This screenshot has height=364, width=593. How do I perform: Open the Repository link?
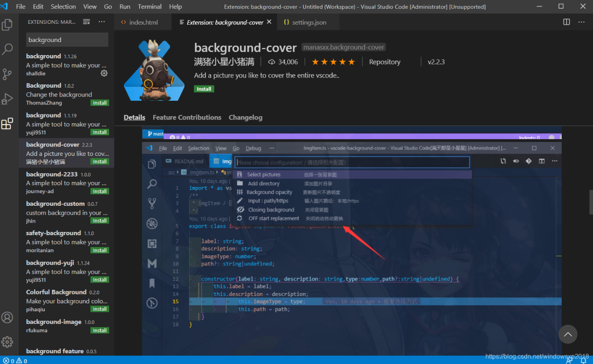(385, 62)
